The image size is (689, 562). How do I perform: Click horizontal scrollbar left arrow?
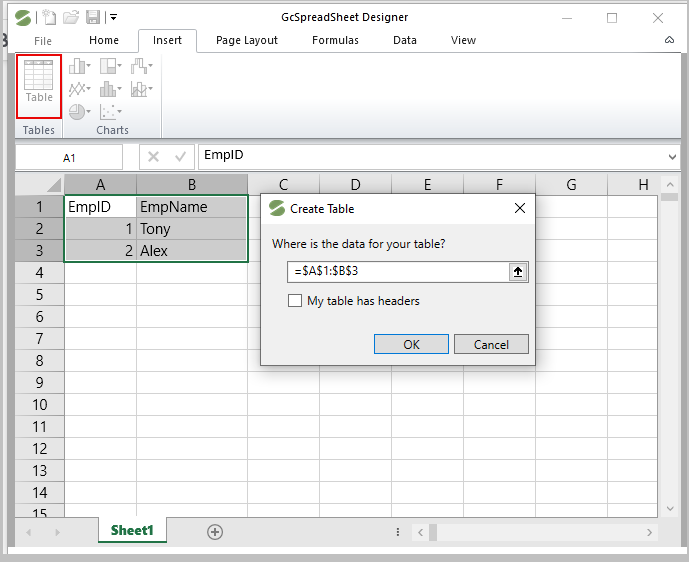click(x=421, y=533)
